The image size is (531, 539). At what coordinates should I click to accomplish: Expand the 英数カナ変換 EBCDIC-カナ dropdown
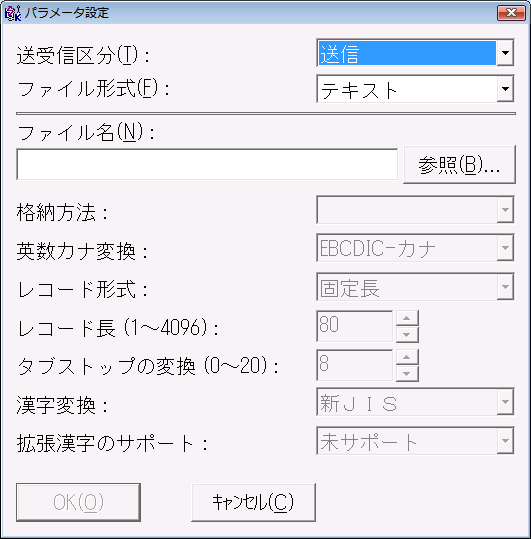pos(505,248)
